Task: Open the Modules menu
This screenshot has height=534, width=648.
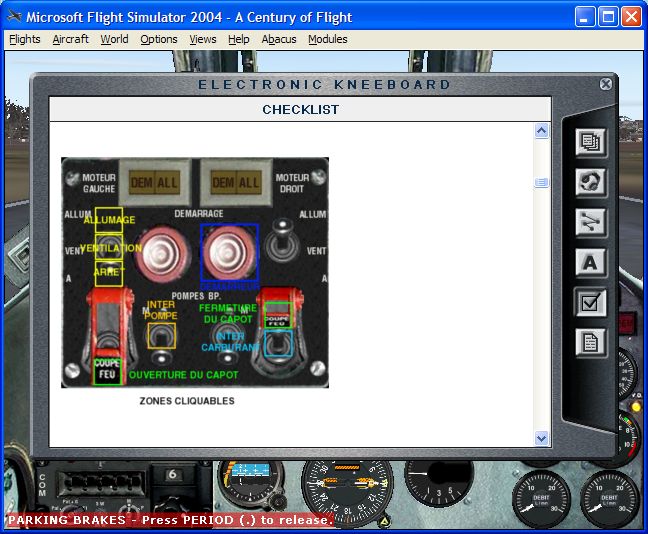Action: point(328,39)
